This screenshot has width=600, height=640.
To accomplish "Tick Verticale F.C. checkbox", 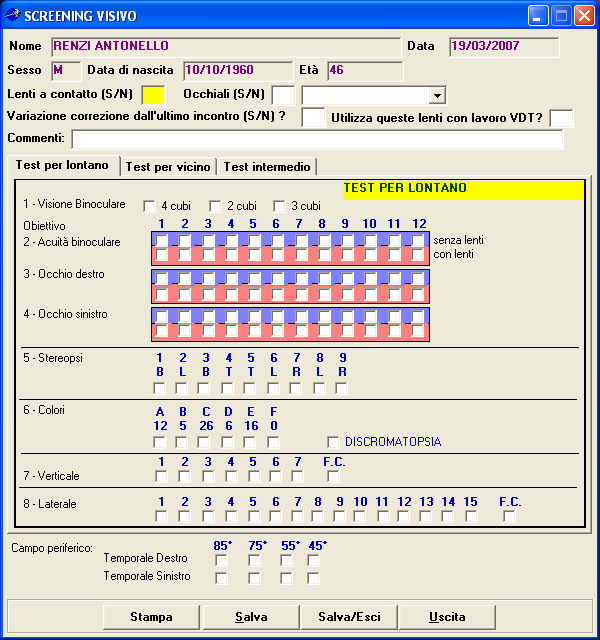I will pyautogui.click(x=333, y=476).
